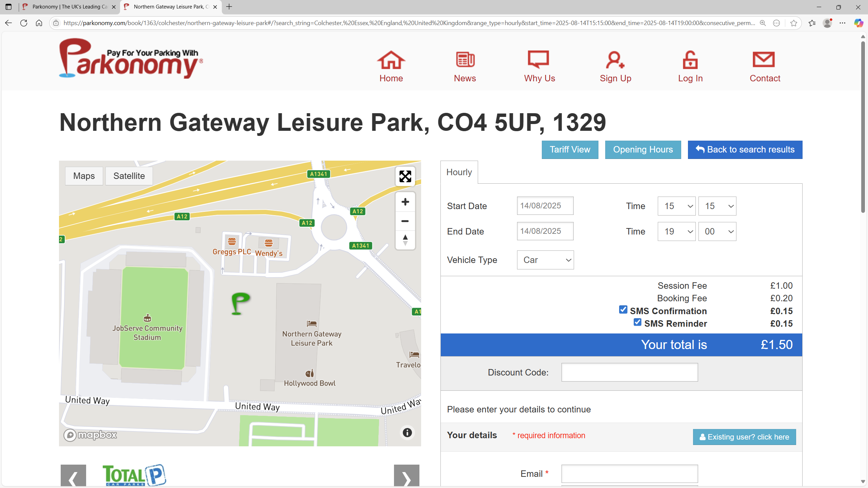The image size is (868, 488).
Task: Add this page to favorites
Action: pyautogui.click(x=793, y=23)
